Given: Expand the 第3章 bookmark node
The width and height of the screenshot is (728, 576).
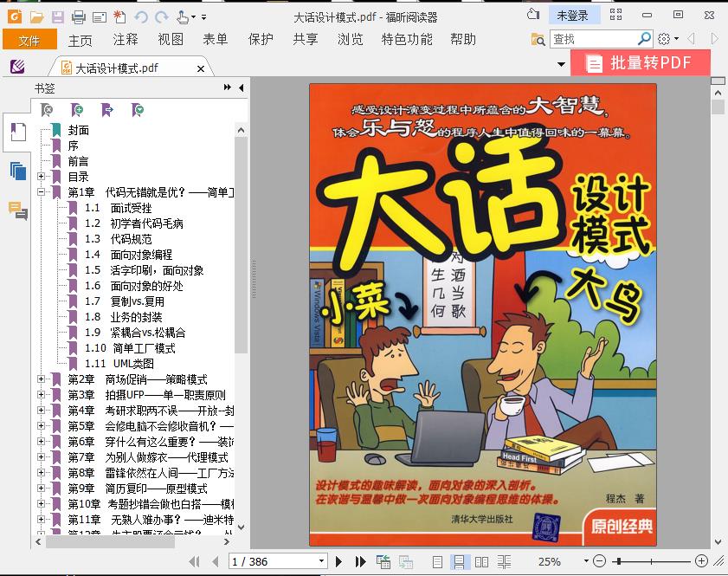Looking at the screenshot, I should pos(42,395).
